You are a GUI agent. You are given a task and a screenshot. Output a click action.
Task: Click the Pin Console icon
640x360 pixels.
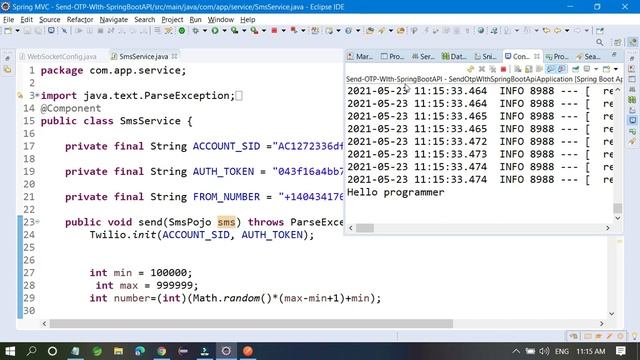coord(575,69)
